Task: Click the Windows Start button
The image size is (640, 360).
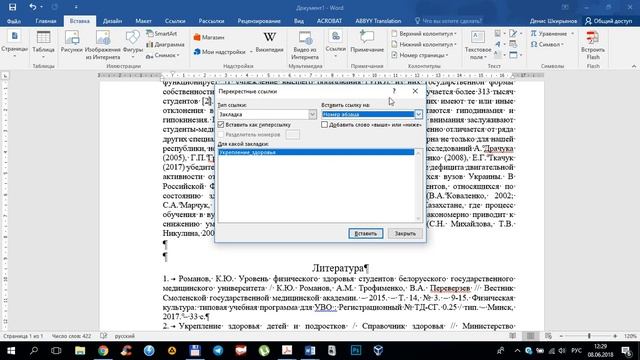Action: click(11, 350)
